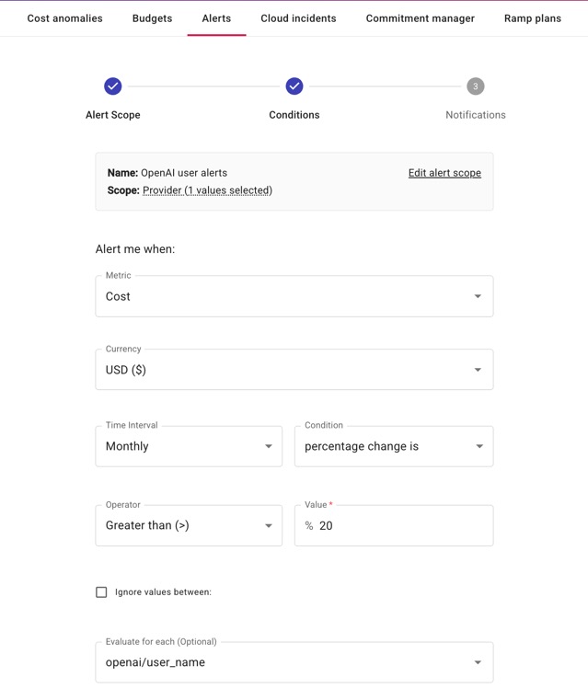Viewport: 588px width, 700px height.
Task: Click the Notifications step label
Action: (x=475, y=115)
